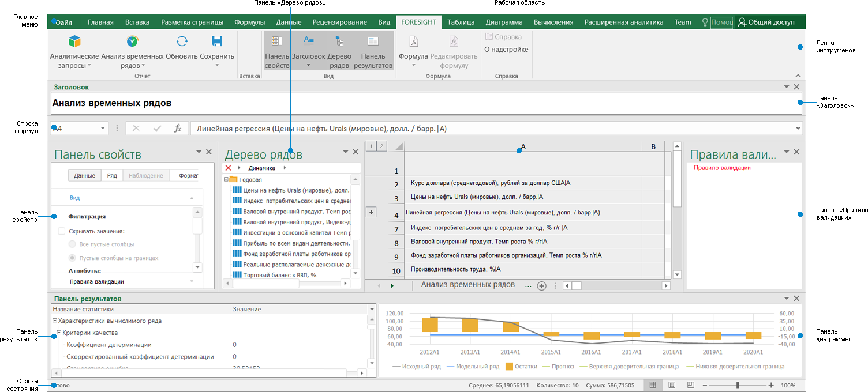Open the Правила валидации attribute dropdown

(x=190, y=281)
